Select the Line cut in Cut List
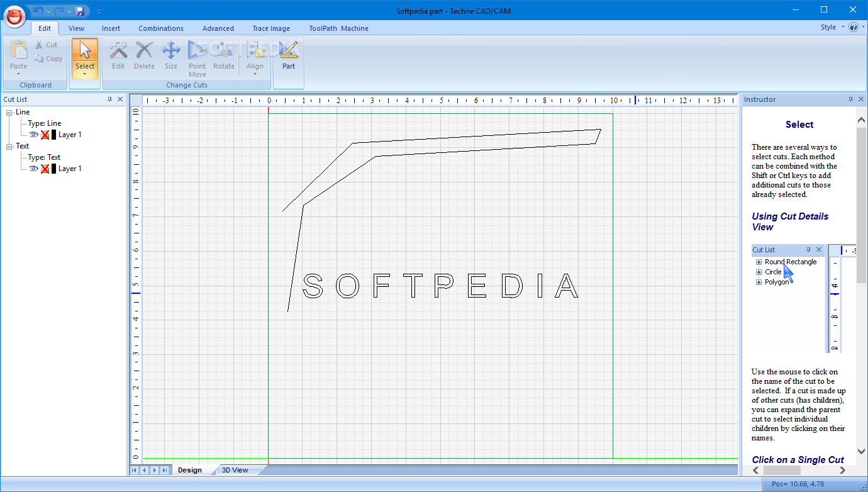 23,112
